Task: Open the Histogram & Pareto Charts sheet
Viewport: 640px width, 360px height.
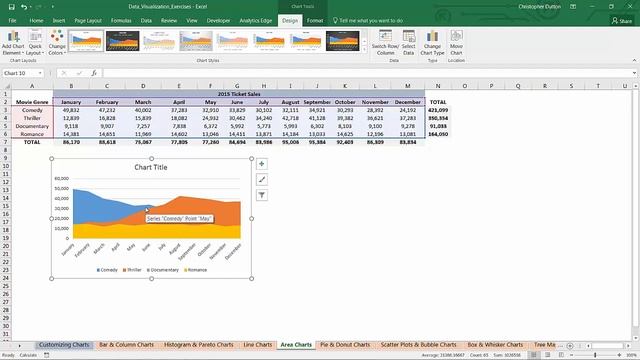Action: point(199,345)
